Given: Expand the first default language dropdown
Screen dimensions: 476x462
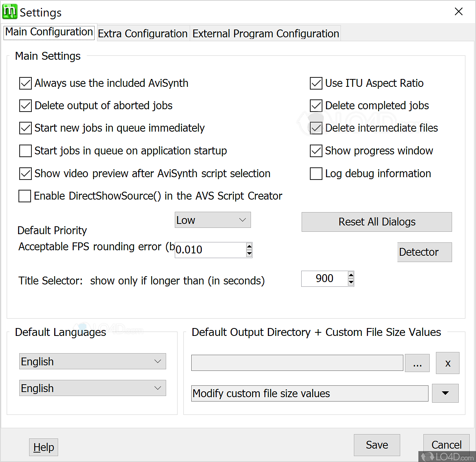Looking at the screenshot, I should pos(93,361).
